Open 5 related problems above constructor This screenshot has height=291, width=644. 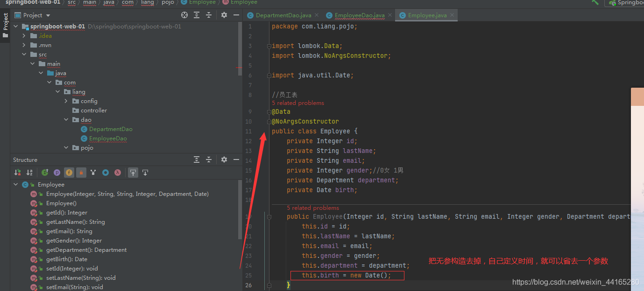[x=313, y=208]
